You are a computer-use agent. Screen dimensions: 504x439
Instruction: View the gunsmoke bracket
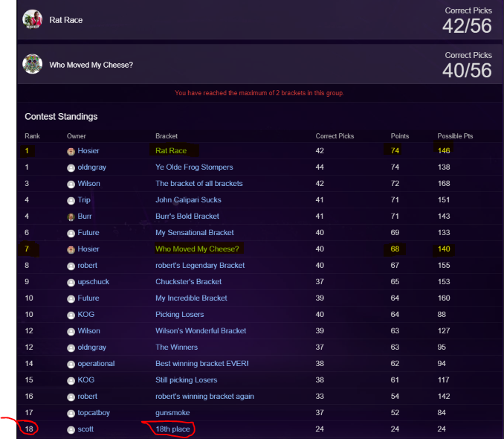pyautogui.click(x=172, y=413)
